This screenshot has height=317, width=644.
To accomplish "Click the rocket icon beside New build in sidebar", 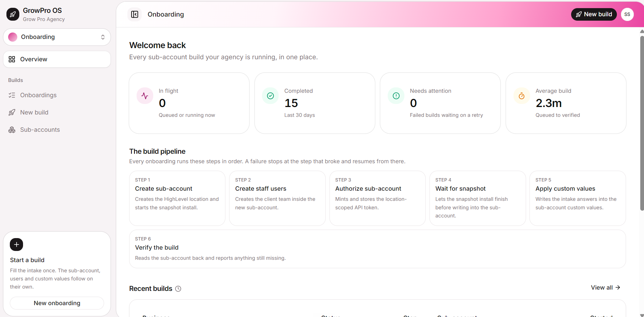I will pyautogui.click(x=12, y=112).
